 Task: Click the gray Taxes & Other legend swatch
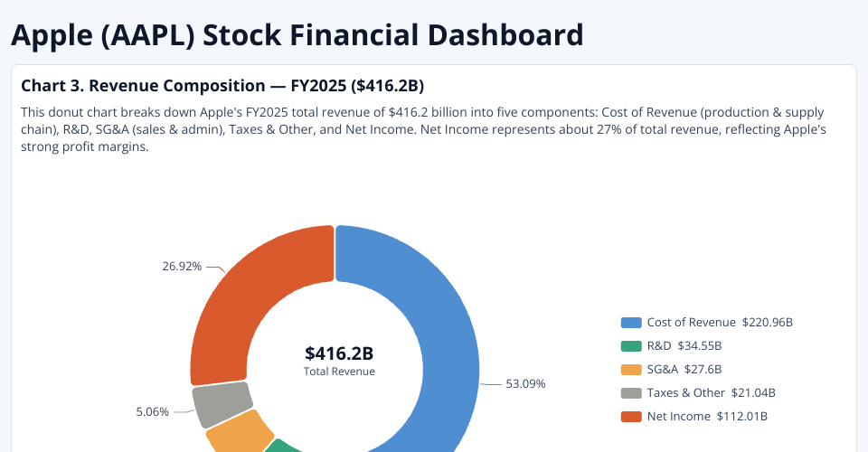tap(631, 393)
